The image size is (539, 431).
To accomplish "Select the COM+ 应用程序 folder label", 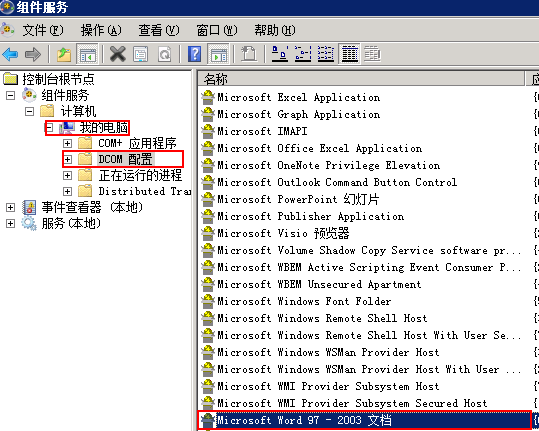I will [137, 143].
